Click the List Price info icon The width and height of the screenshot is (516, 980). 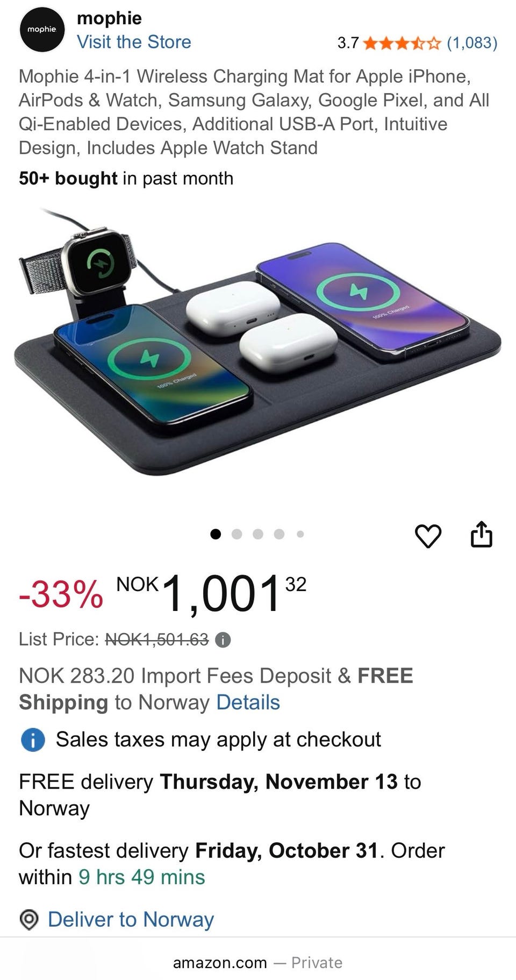(223, 640)
